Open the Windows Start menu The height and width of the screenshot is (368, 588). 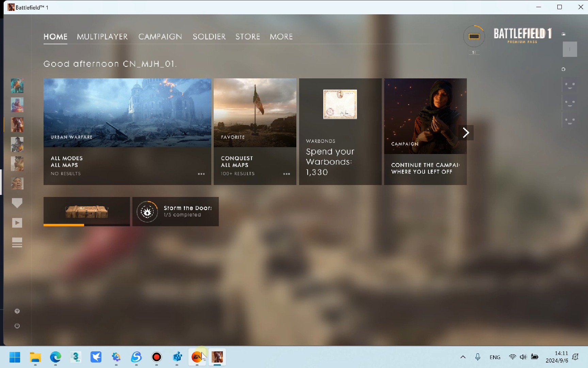pos(15,357)
